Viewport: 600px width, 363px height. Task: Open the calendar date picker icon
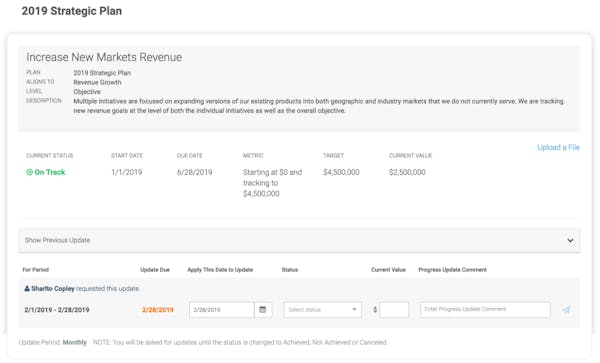tap(262, 309)
